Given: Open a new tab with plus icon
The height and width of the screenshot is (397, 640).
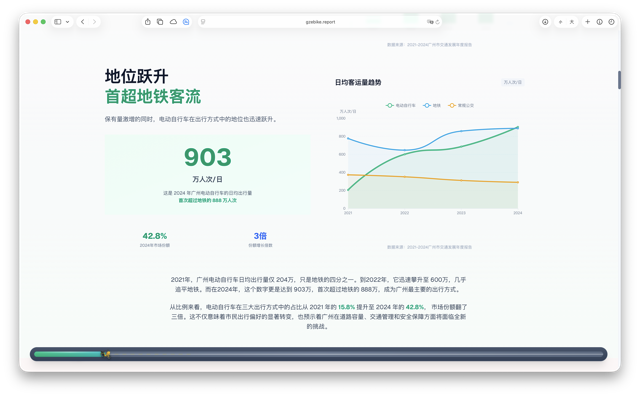Looking at the screenshot, I should (x=587, y=22).
